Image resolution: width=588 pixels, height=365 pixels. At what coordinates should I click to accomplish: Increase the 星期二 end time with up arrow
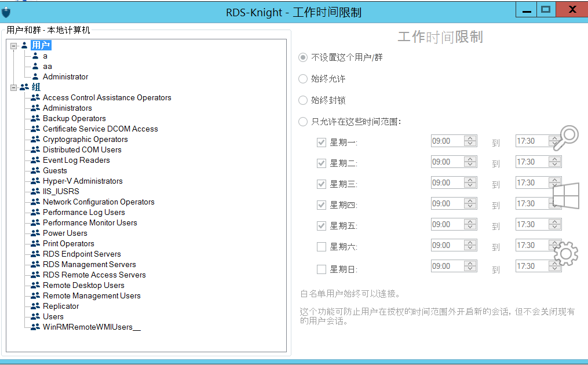(554, 159)
